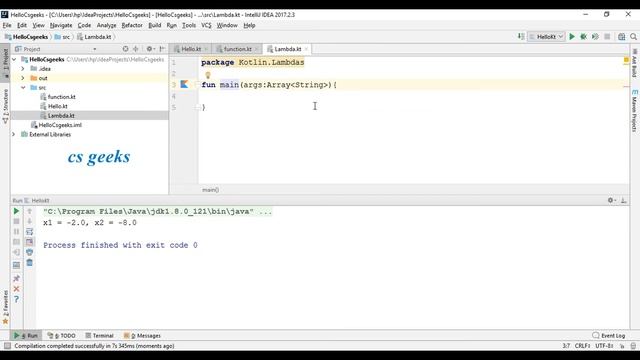
Task: Click scroll-from-source target icon in Project panel
Action: coord(125,49)
